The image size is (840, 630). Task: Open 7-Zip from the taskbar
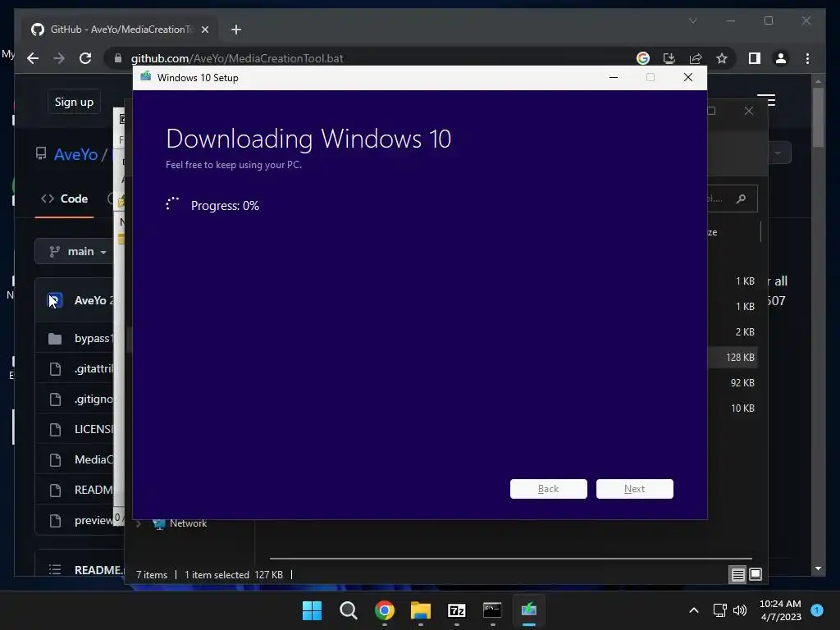(x=456, y=610)
